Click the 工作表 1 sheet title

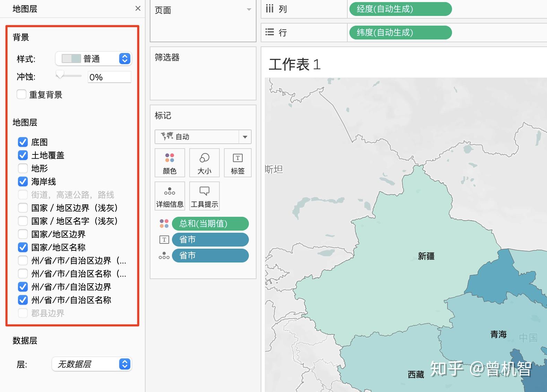click(295, 64)
